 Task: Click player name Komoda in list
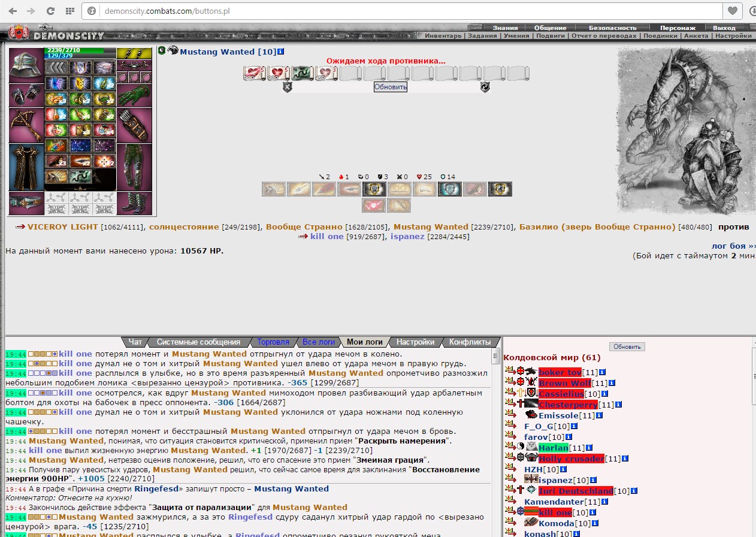556,523
